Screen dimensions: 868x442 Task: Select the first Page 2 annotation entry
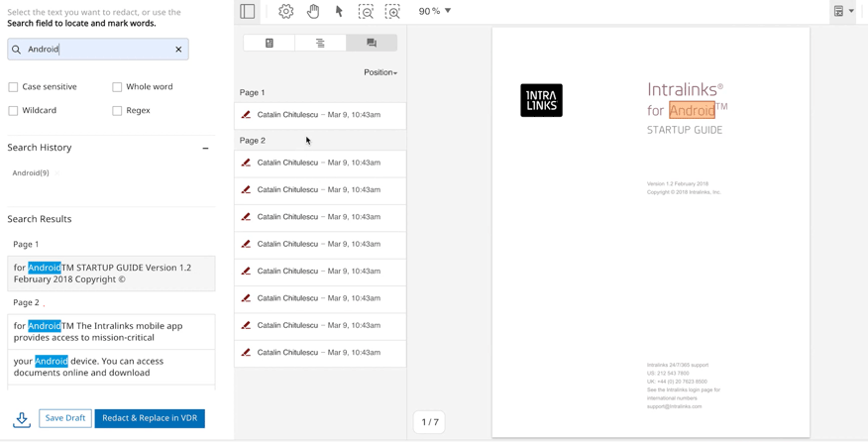coord(320,164)
